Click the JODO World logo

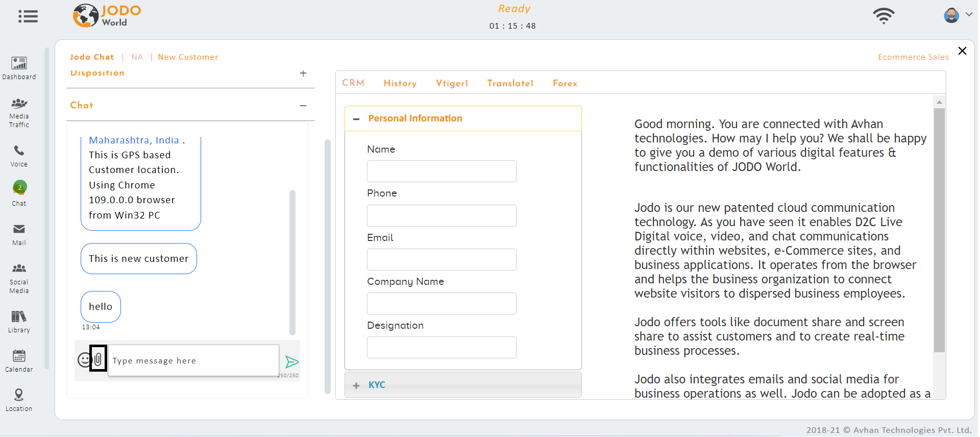[x=107, y=15]
